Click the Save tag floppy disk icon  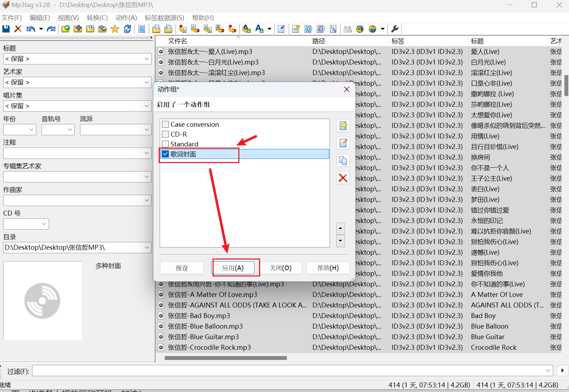6,29
